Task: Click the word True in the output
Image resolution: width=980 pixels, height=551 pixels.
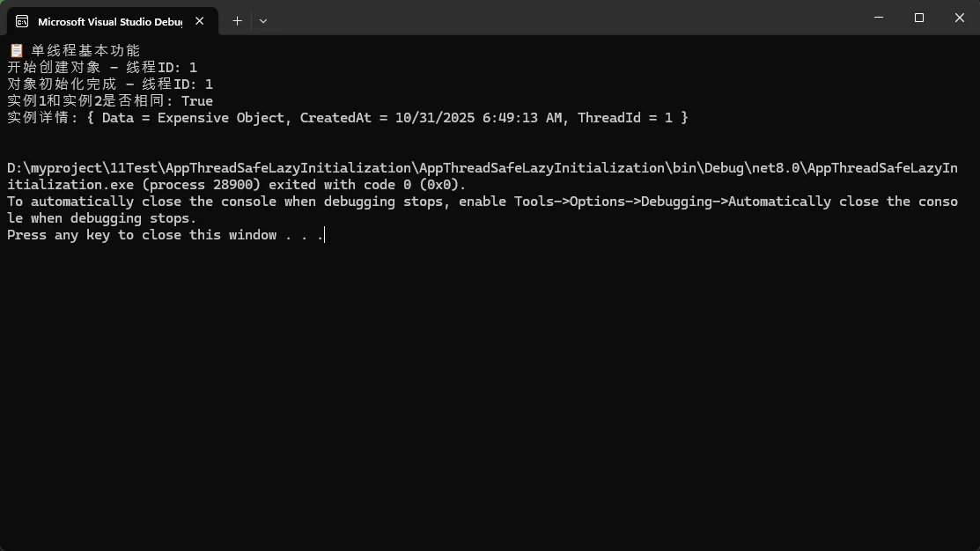Action: point(197,101)
